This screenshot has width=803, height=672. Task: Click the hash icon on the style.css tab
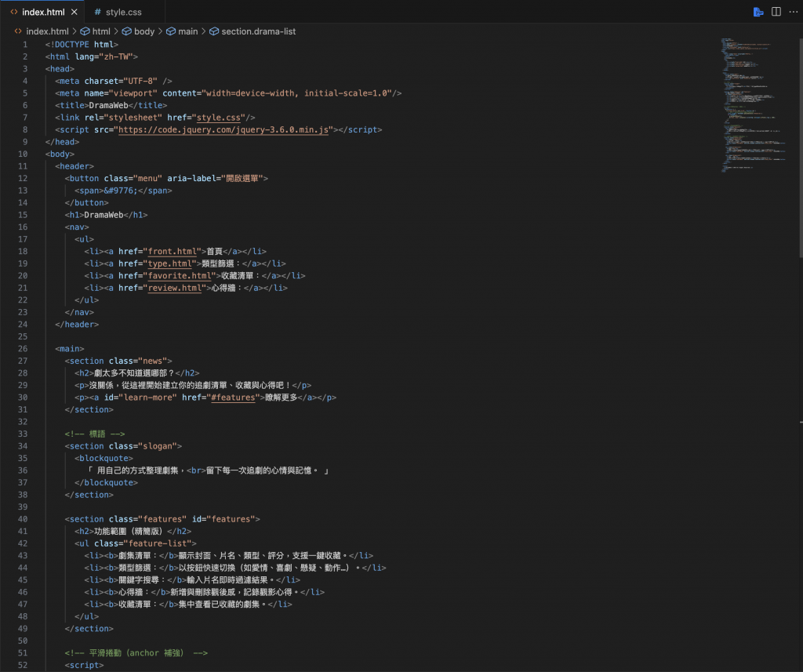pyautogui.click(x=98, y=12)
